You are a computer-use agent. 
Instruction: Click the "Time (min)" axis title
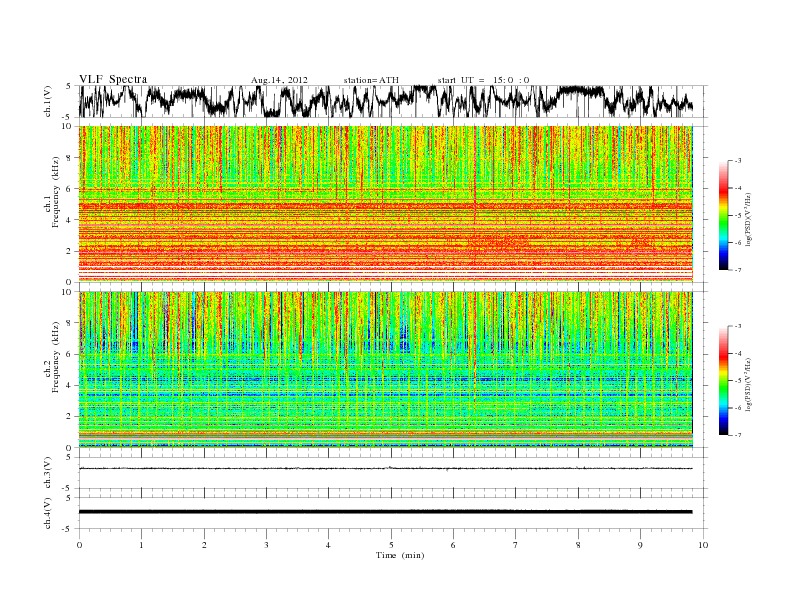coord(400,555)
